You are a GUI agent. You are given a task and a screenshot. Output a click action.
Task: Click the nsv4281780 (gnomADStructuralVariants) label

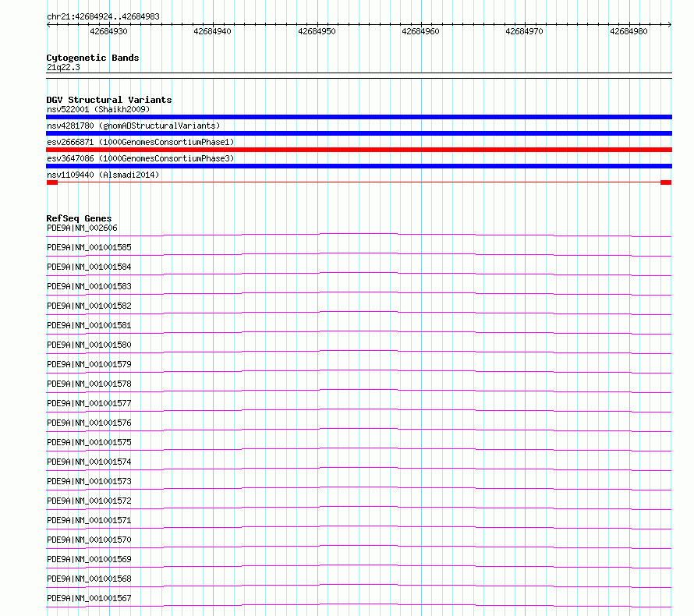coord(133,126)
